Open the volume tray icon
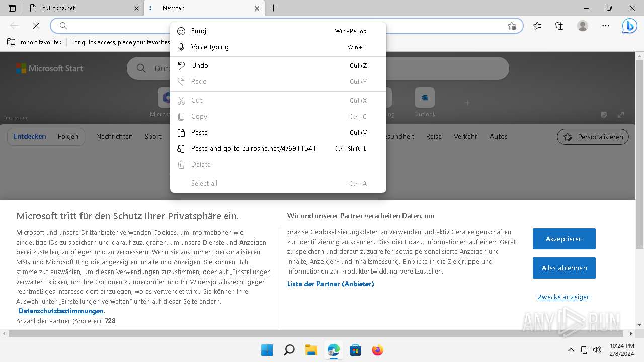 click(x=597, y=350)
